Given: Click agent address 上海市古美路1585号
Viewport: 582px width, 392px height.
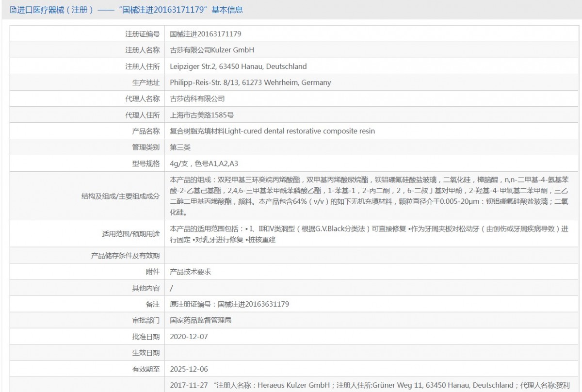Looking at the screenshot, I should [202, 115].
